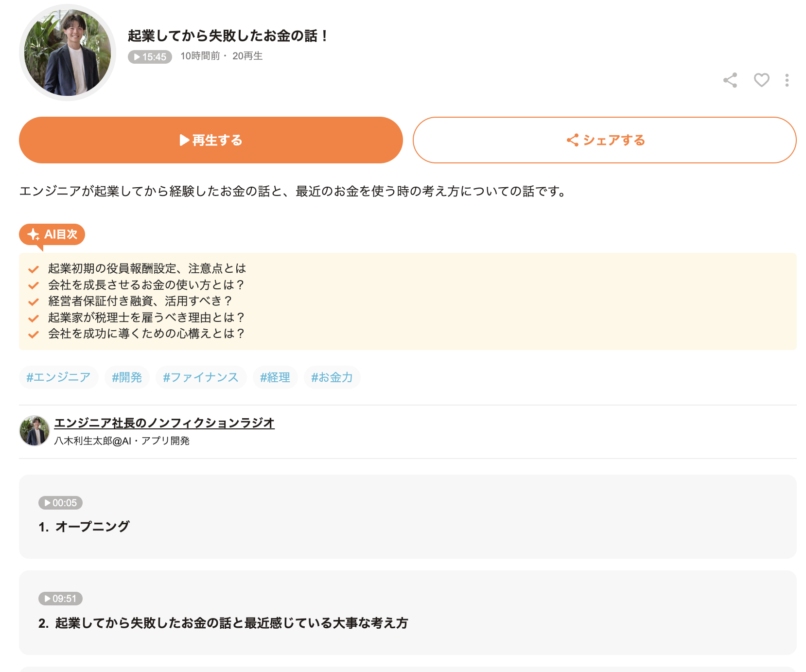
Task: Click the share icon near the heart
Action: (730, 80)
